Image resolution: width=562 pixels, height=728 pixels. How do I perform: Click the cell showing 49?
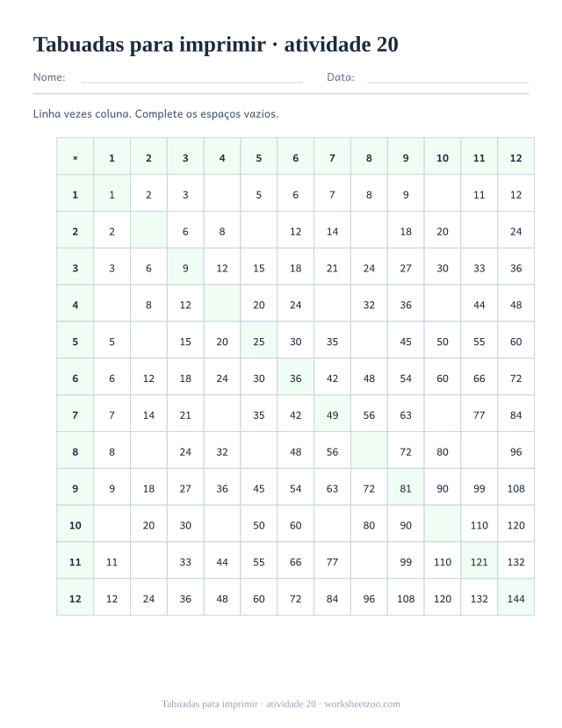click(x=332, y=414)
